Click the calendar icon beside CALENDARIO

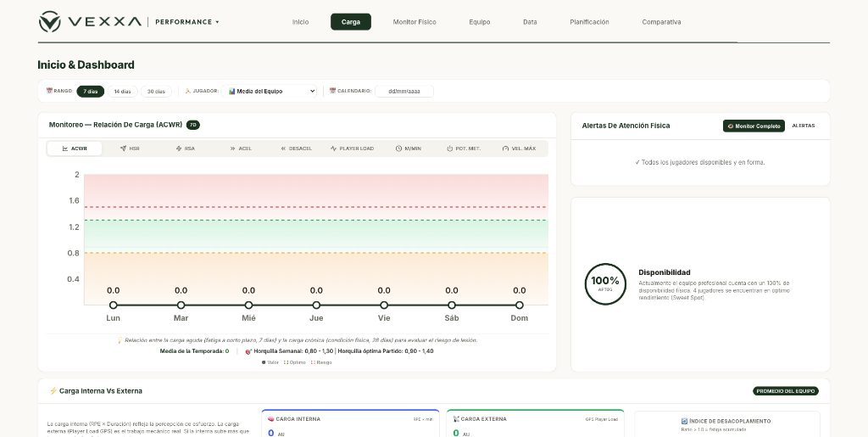(x=332, y=91)
